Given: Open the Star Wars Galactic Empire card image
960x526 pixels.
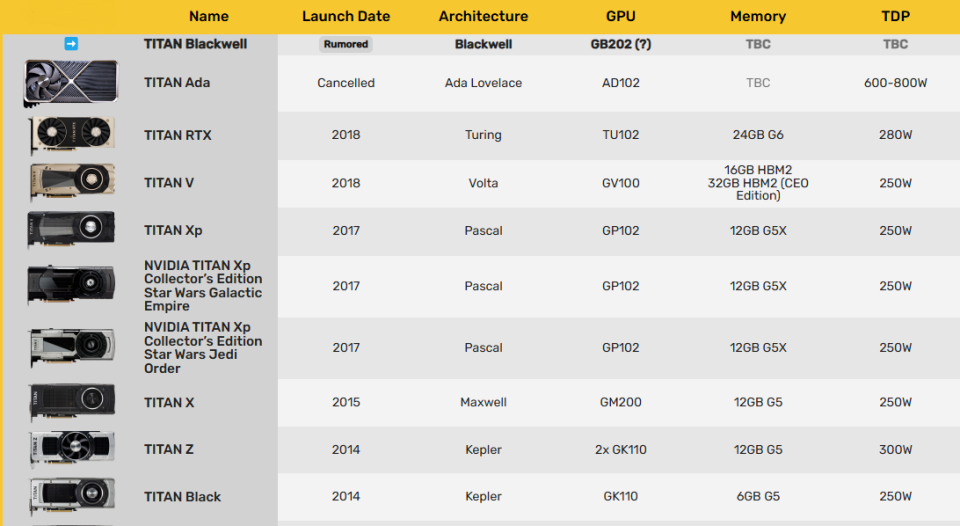Looking at the screenshot, I should tap(71, 285).
